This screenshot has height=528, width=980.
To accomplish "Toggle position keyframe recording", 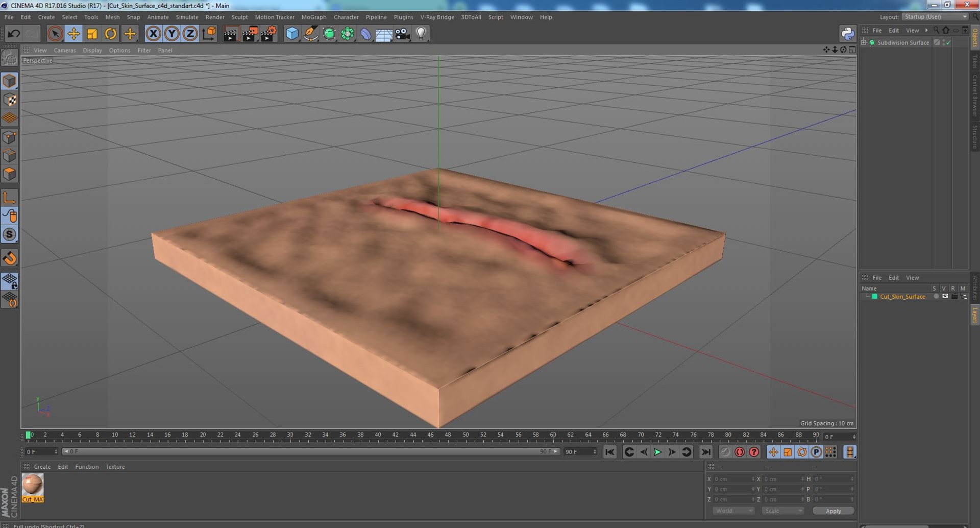I will 773,452.
